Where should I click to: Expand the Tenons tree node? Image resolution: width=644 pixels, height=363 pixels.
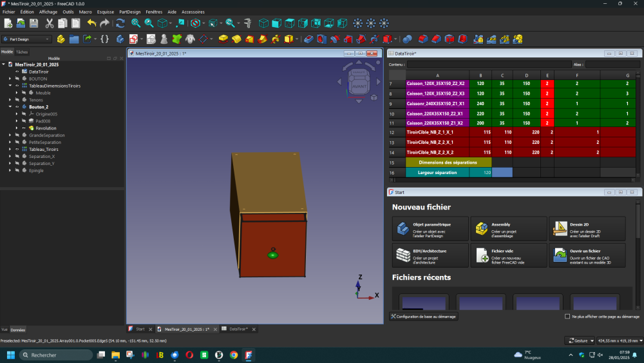(10, 100)
